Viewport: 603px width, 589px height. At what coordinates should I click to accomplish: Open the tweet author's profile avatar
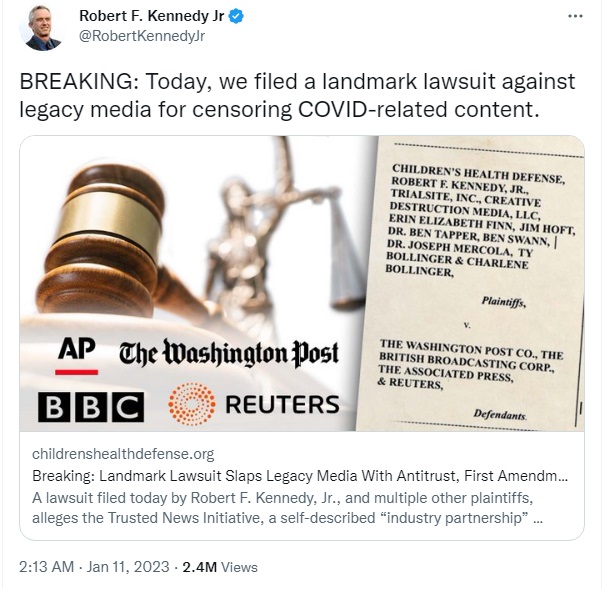click(42, 27)
